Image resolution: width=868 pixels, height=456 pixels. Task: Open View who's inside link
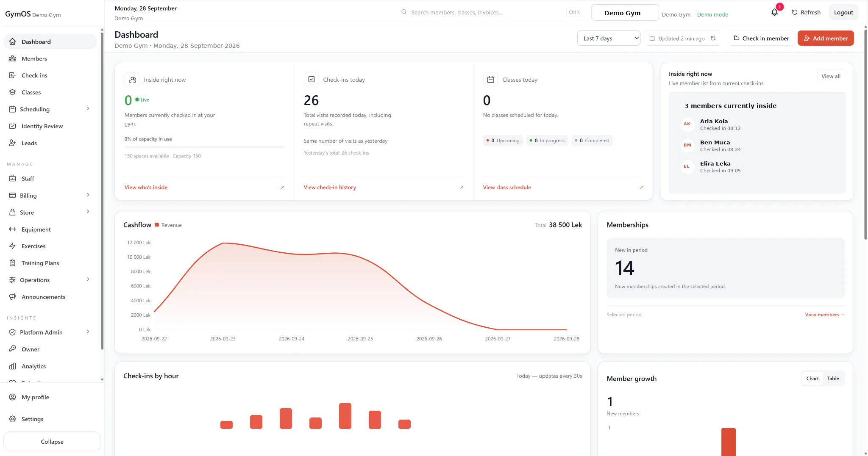pyautogui.click(x=146, y=187)
